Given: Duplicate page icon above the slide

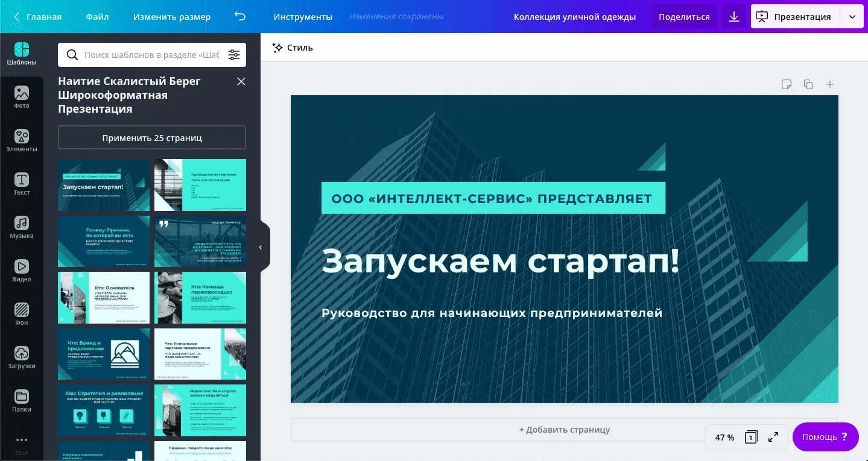Looking at the screenshot, I should (808, 84).
